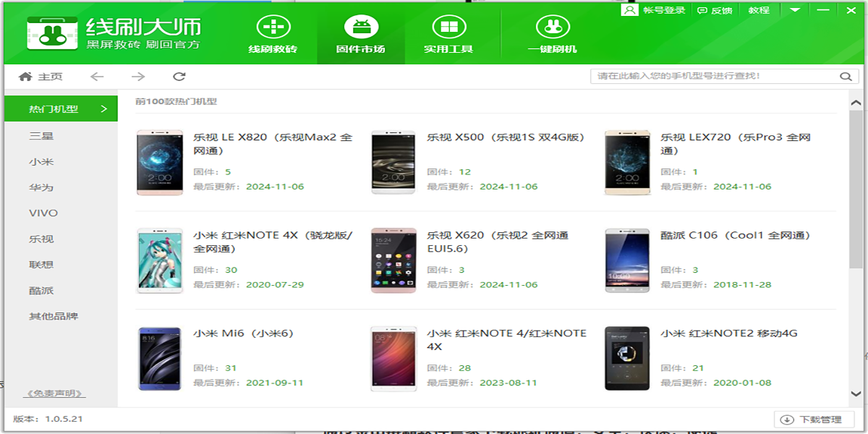This screenshot has width=868, height=434.
Task: Open the 小米 红米NOTE 4X（骁龙版/全网通）title
Action: [273, 242]
